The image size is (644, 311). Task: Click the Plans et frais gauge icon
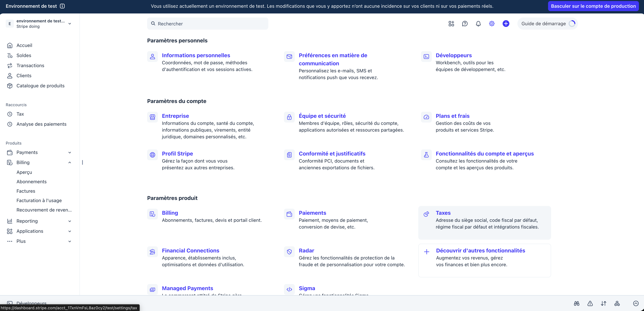(426, 117)
